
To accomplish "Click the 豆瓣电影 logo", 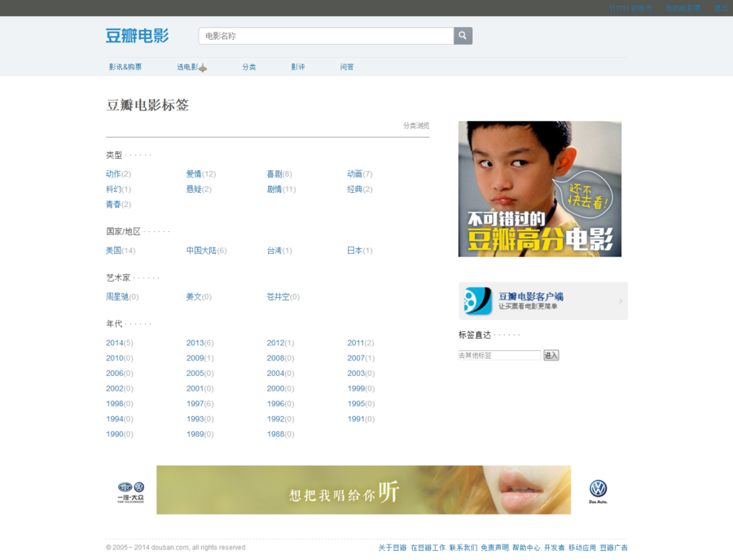I will [x=136, y=36].
